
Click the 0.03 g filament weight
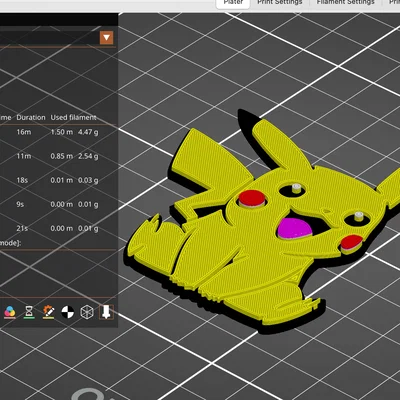[x=88, y=180]
